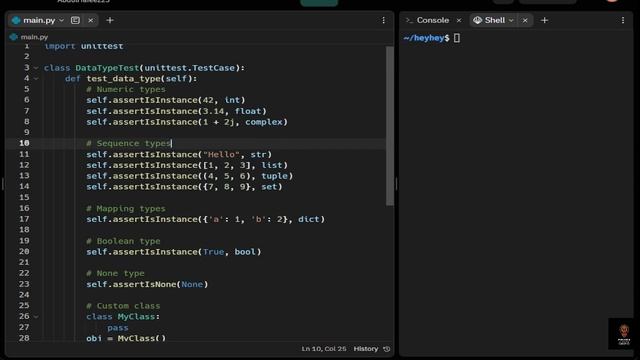Select the Shell tab

coord(495,20)
